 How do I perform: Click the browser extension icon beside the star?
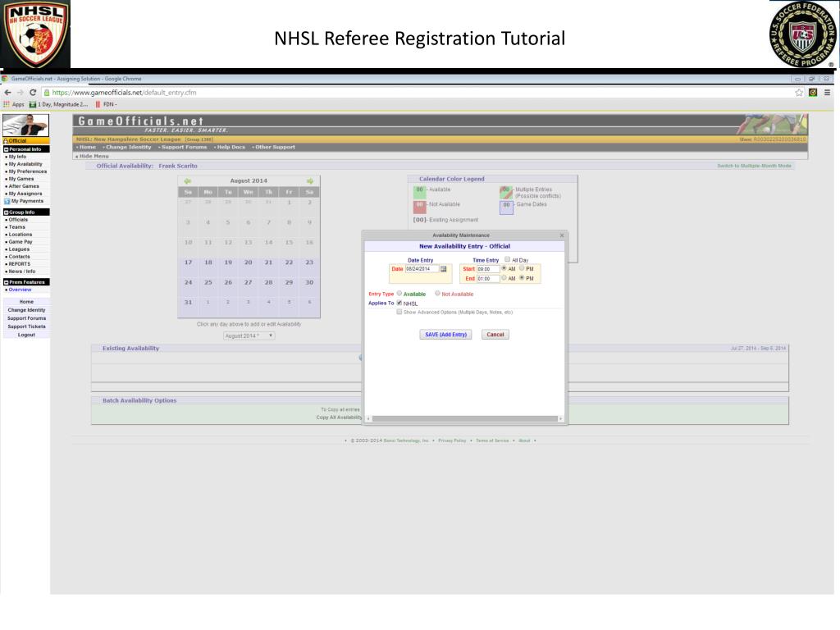(x=813, y=92)
